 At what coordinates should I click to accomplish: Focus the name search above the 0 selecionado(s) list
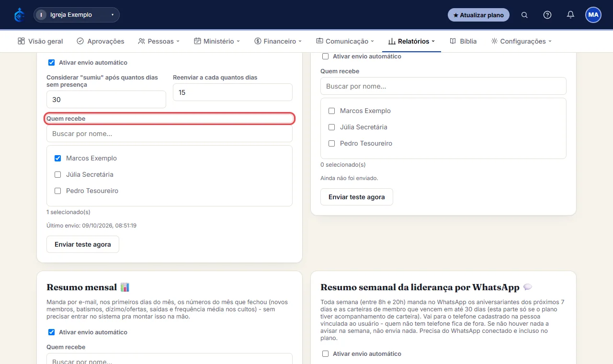click(x=443, y=86)
